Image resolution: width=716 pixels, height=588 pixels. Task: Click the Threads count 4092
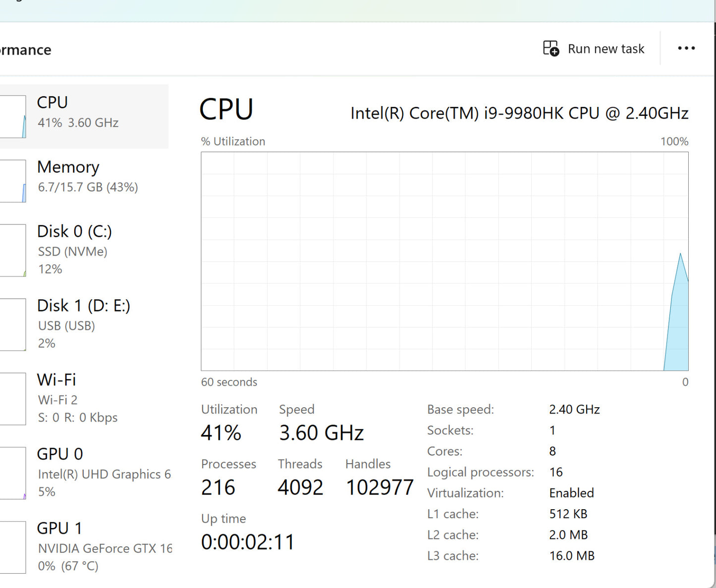(x=300, y=487)
